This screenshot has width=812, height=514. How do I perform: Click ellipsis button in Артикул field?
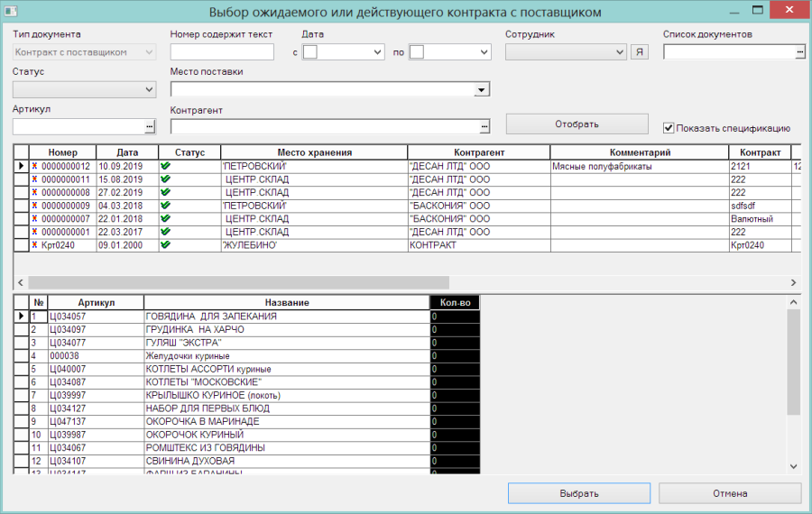point(150,126)
